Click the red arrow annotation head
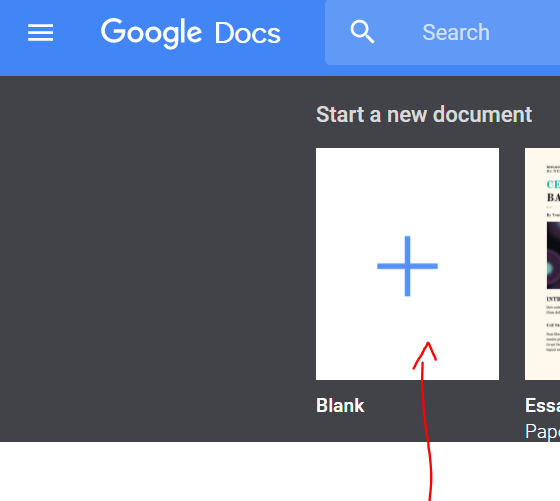 426,354
